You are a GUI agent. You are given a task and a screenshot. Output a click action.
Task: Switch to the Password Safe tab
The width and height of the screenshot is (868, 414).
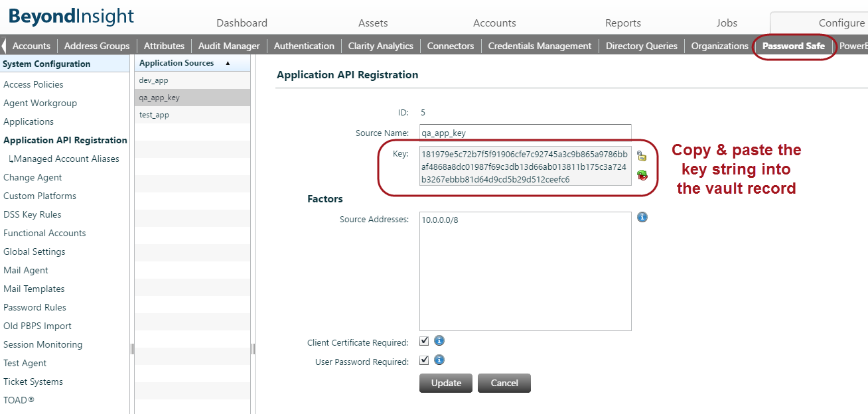(x=793, y=46)
